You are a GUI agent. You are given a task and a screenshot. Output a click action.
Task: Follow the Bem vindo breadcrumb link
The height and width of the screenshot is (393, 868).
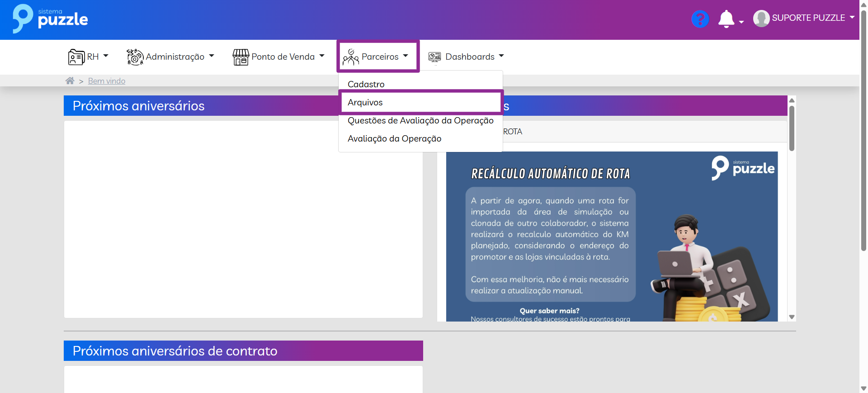click(107, 81)
